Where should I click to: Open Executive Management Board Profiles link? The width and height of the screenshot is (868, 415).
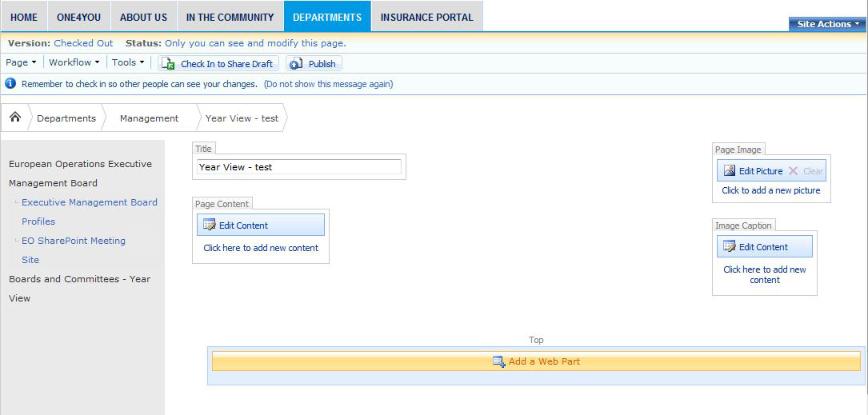coord(89,211)
